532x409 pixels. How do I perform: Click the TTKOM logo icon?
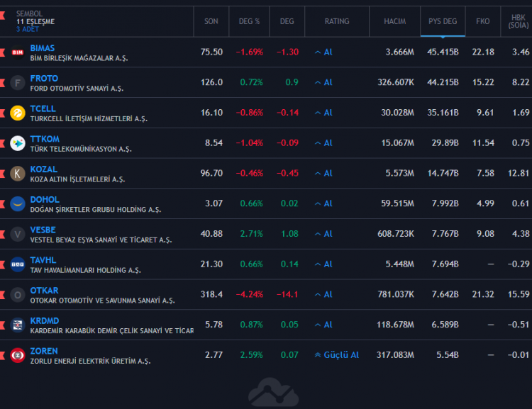pos(18,143)
